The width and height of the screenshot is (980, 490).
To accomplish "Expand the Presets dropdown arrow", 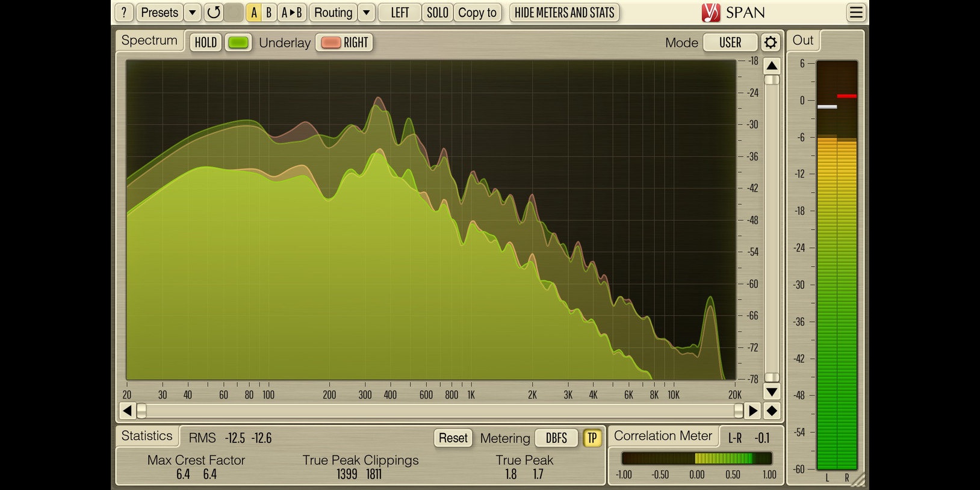I will (192, 13).
